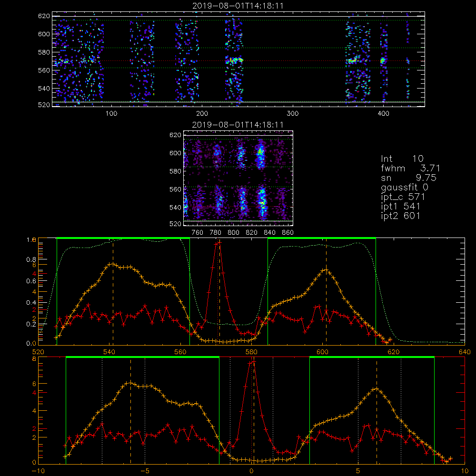Click the x-axis label 400 under top spectrogram
The width and height of the screenshot is (476, 476).
pyautogui.click(x=383, y=114)
